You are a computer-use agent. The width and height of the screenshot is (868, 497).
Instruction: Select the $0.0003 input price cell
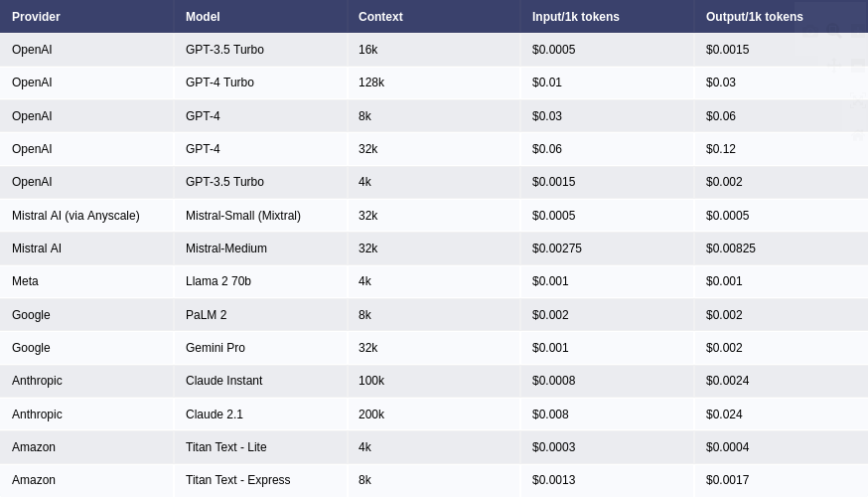tap(553, 447)
